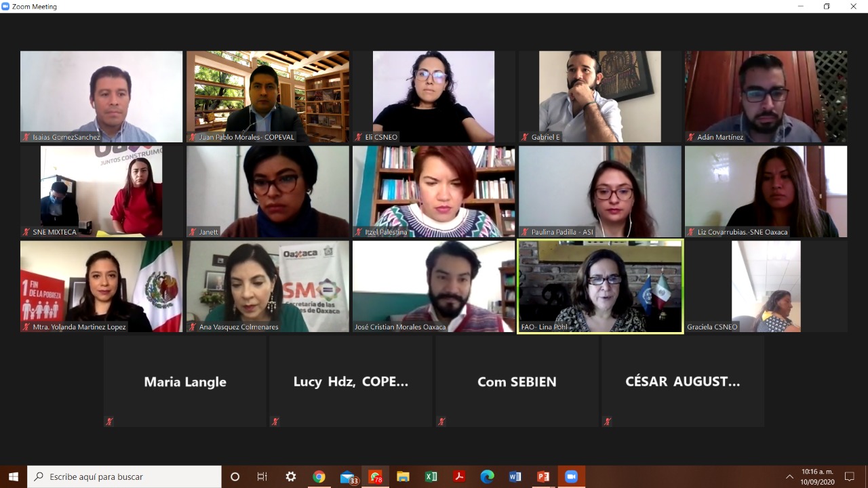868x488 pixels.
Task: Open Mail app with 33 badge
Action: pyautogui.click(x=348, y=477)
